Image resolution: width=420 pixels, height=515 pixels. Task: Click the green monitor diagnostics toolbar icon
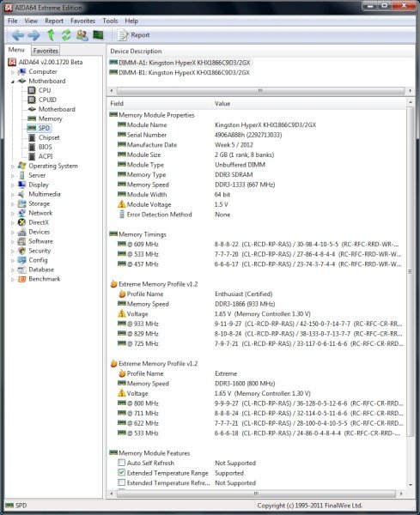[x=98, y=35]
